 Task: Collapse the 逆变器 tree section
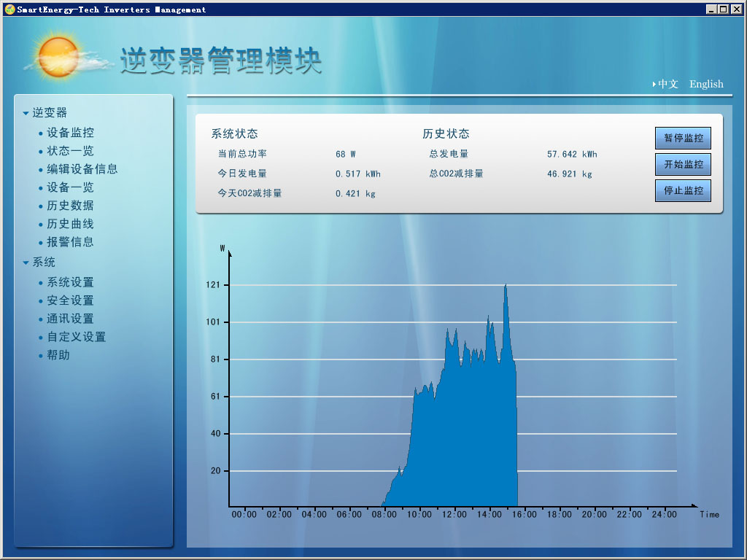(x=26, y=113)
